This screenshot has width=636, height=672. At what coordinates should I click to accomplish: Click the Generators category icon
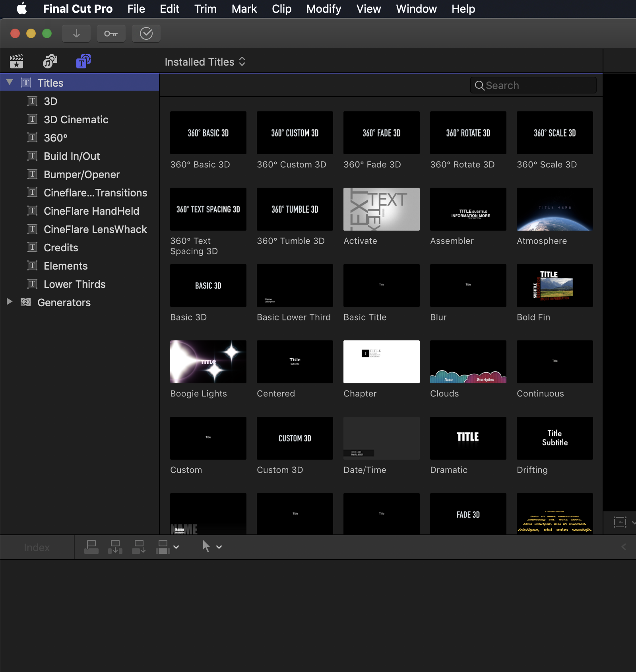[26, 302]
